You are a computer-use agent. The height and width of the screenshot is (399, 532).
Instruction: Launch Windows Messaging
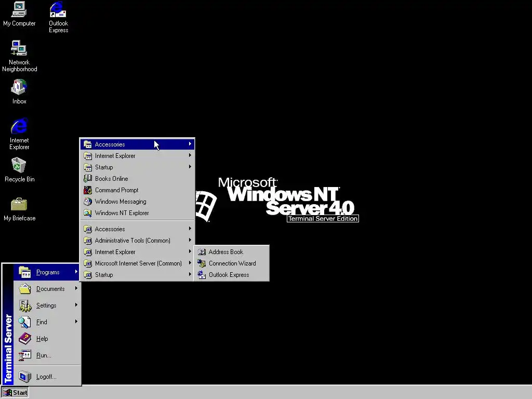pyautogui.click(x=137, y=202)
